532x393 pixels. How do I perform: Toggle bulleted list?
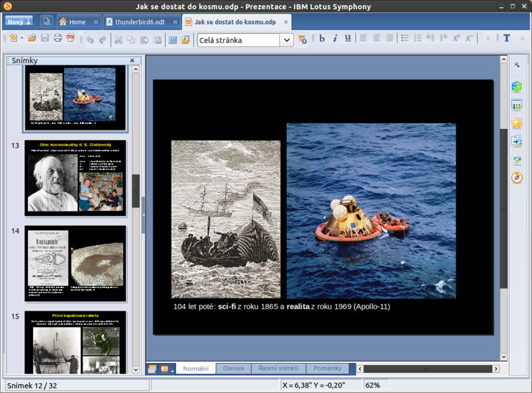pos(405,38)
